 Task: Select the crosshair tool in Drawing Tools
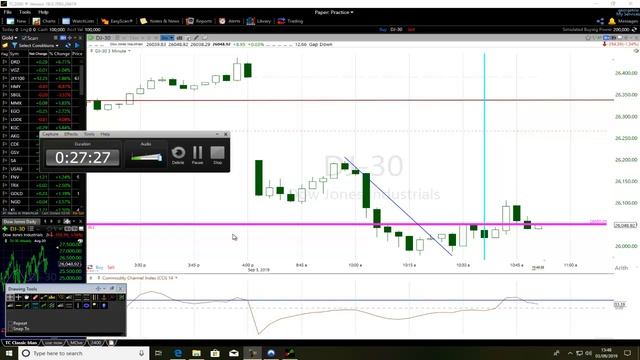(18, 298)
